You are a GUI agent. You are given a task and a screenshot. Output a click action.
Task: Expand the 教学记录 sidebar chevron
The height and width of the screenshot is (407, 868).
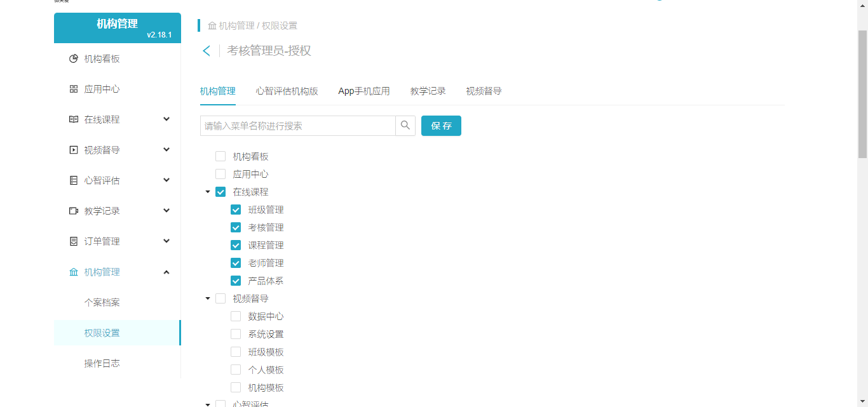[x=166, y=211]
